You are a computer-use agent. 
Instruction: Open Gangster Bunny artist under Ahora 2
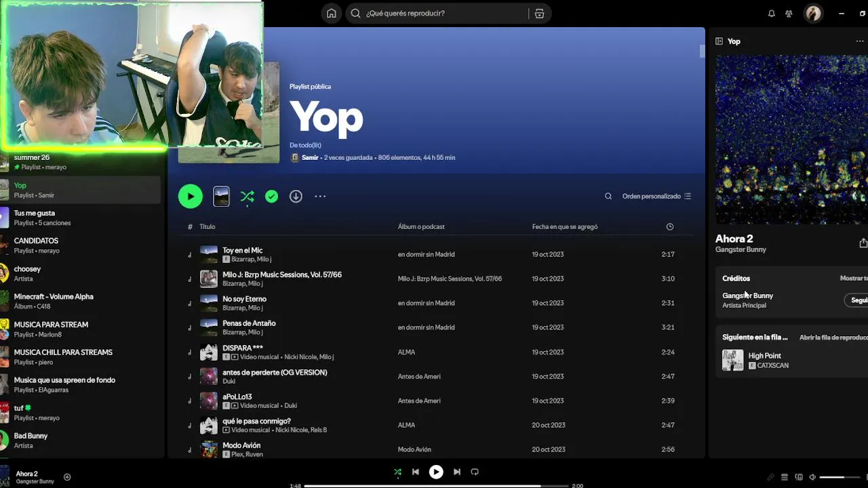tap(741, 250)
